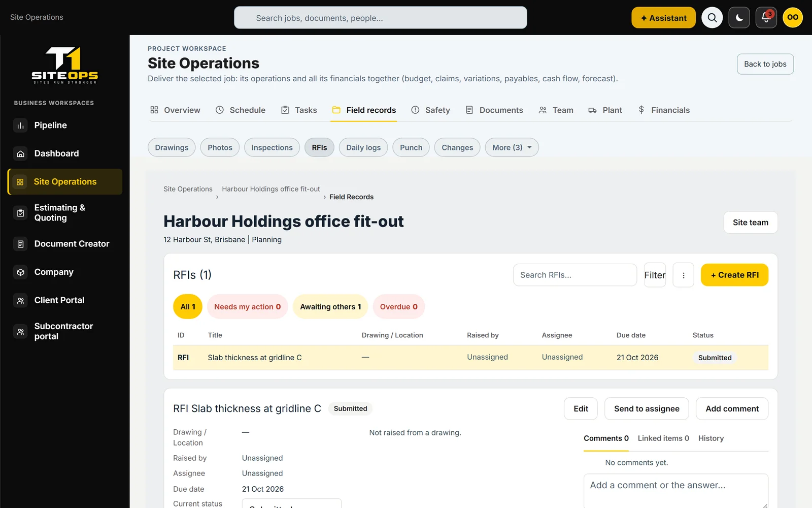Click the Plant tab truck icon

point(592,110)
